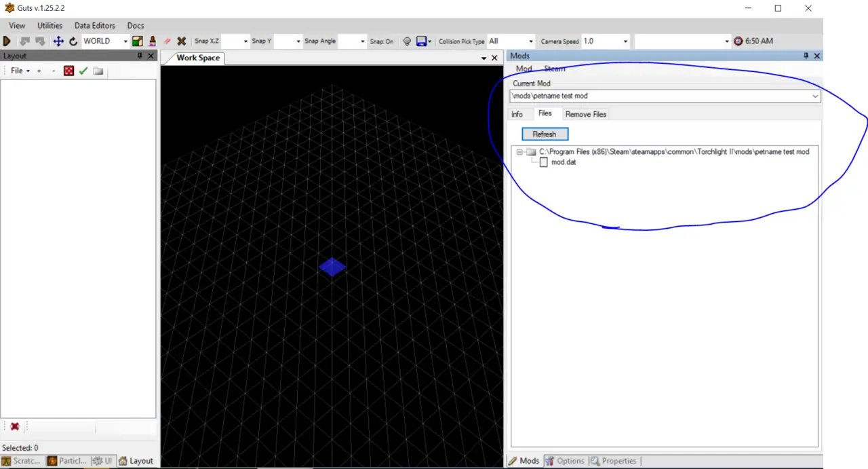Click the plus button in Layout toolbar
The image size is (868, 469).
coord(39,71)
